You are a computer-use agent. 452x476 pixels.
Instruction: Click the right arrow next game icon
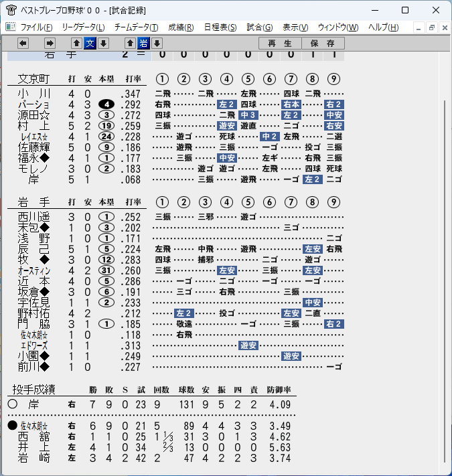(x=50, y=43)
